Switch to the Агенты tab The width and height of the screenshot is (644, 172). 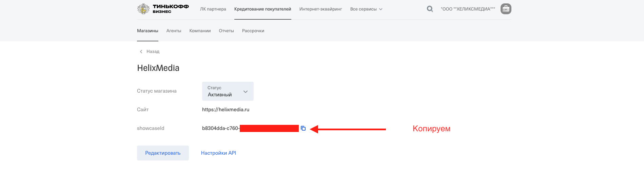(174, 31)
